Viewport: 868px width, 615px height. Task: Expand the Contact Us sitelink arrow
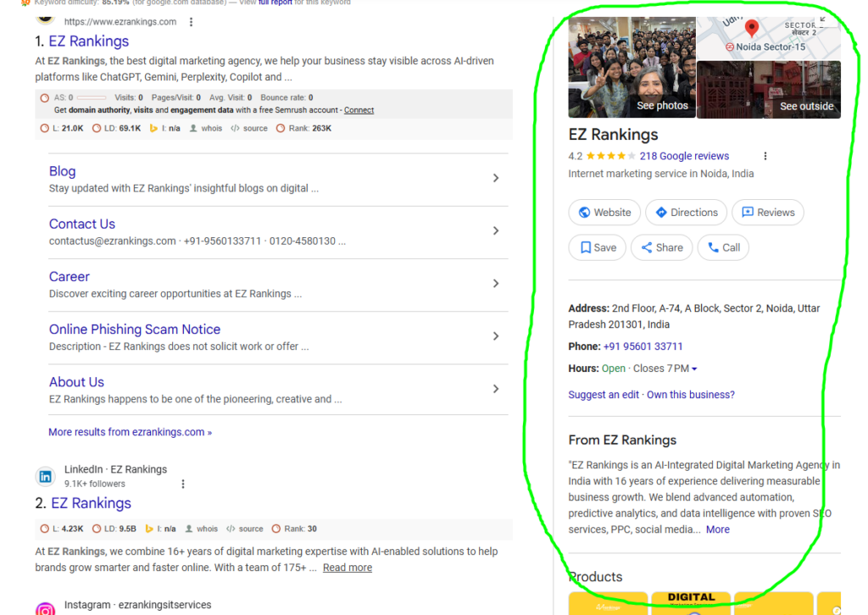(x=496, y=231)
